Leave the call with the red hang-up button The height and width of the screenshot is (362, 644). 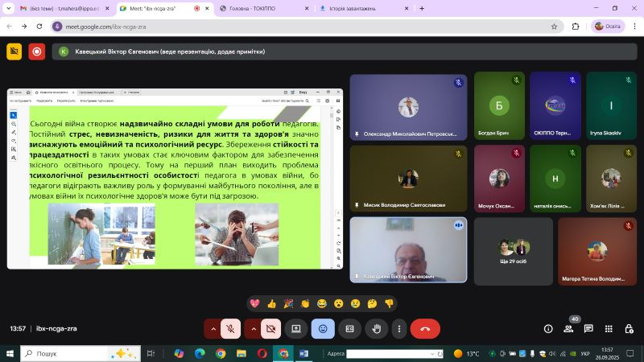425,328
